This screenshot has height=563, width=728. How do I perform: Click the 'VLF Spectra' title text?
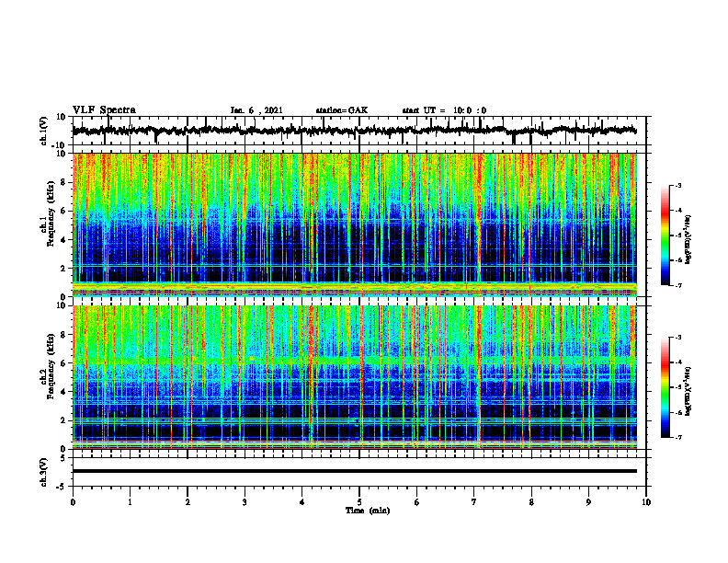(x=104, y=110)
